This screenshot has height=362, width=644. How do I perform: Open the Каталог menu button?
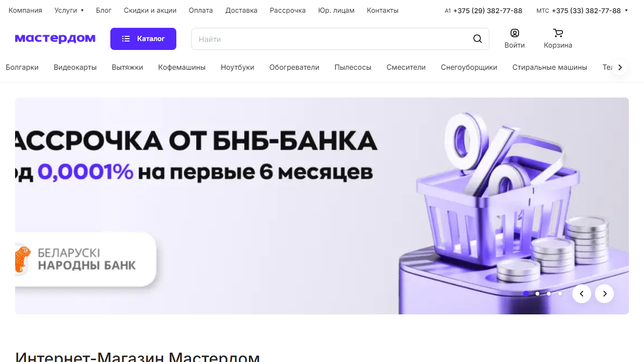143,39
